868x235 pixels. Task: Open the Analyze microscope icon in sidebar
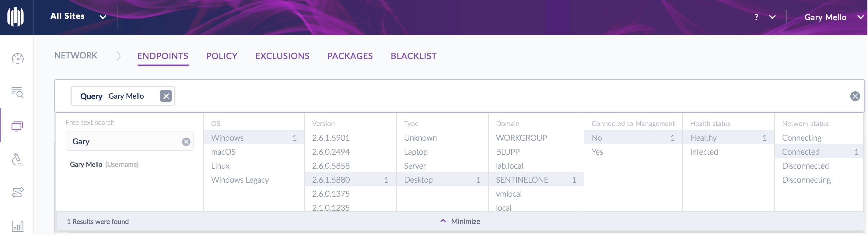pos(18,159)
